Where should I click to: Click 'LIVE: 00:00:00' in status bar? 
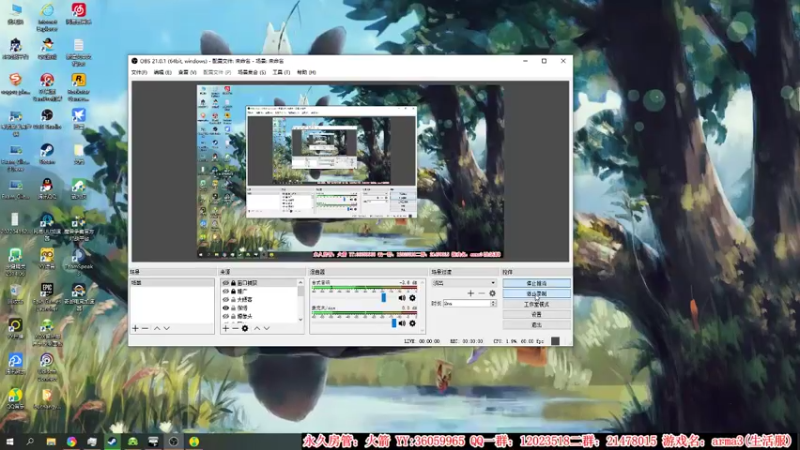point(422,341)
